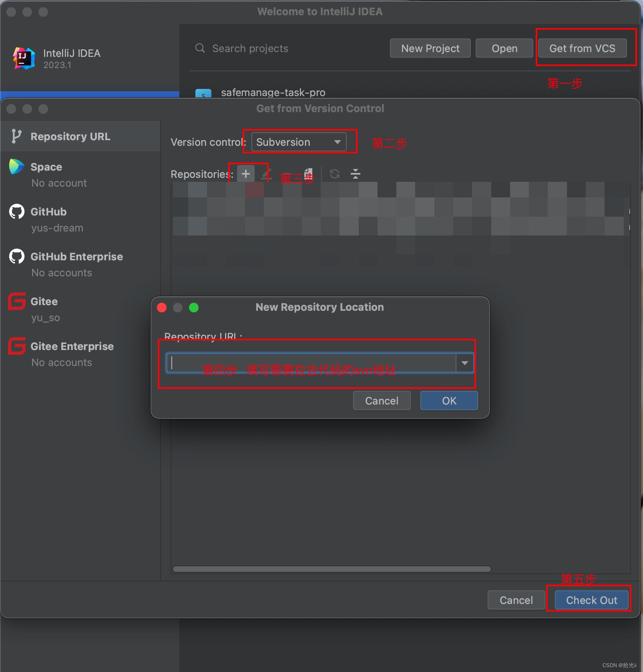Select the edit repository pencil icon
This screenshot has height=672, width=643.
click(266, 173)
